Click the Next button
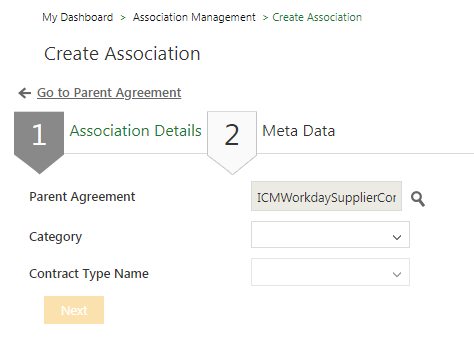Viewport: 474px width, 362px height. coord(74,310)
